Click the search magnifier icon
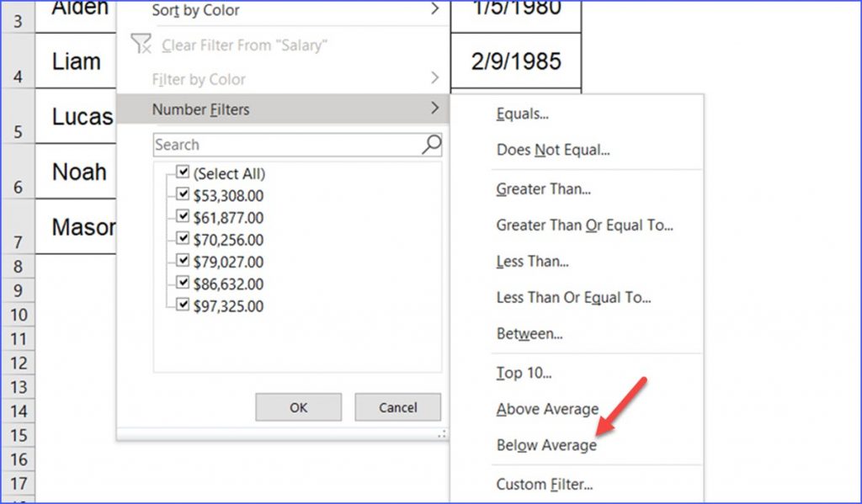 (x=430, y=145)
